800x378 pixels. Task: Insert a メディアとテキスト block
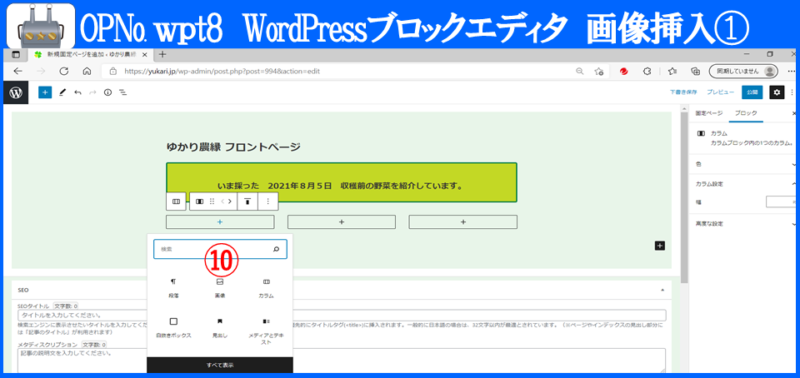pyautogui.click(x=266, y=331)
